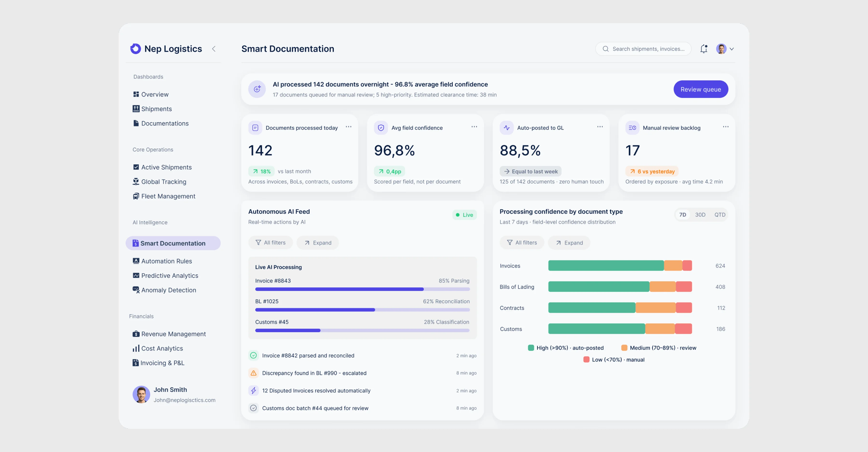Click the Manual review backlog list icon
This screenshot has height=452, width=868.
632,128
